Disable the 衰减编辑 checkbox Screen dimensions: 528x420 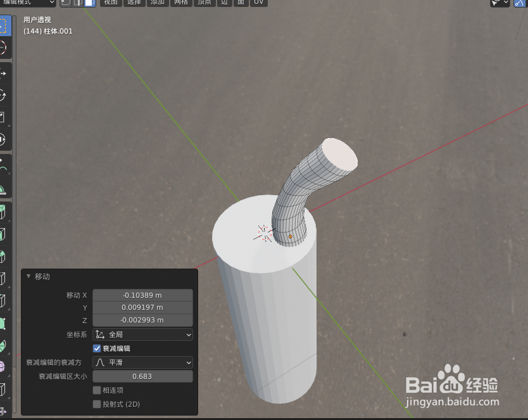tap(97, 348)
